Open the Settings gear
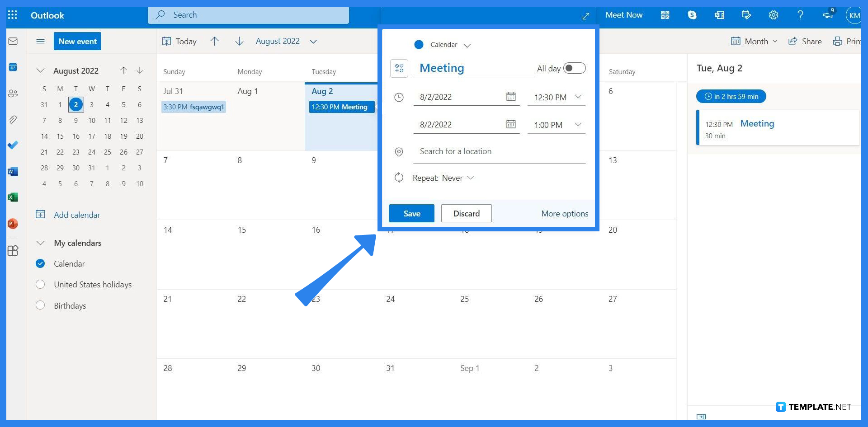 (773, 15)
